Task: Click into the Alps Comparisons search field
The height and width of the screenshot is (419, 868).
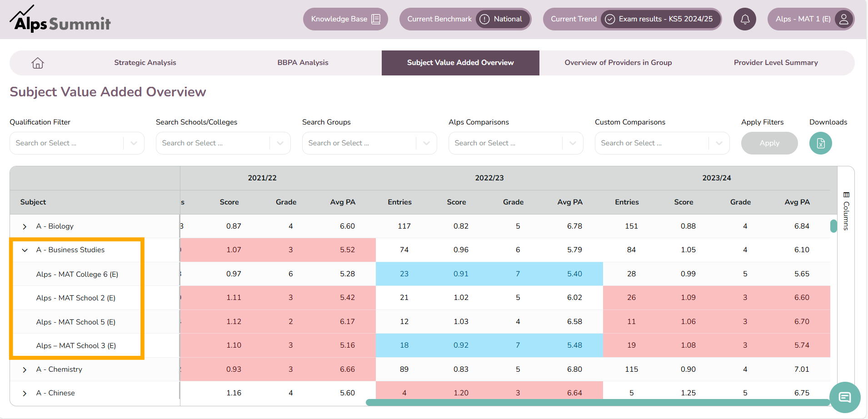Action: click(x=506, y=143)
